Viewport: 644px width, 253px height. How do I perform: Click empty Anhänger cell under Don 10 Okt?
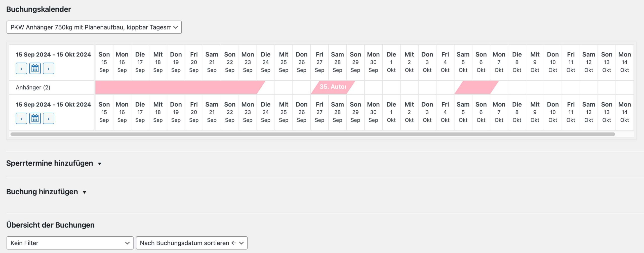[553, 87]
